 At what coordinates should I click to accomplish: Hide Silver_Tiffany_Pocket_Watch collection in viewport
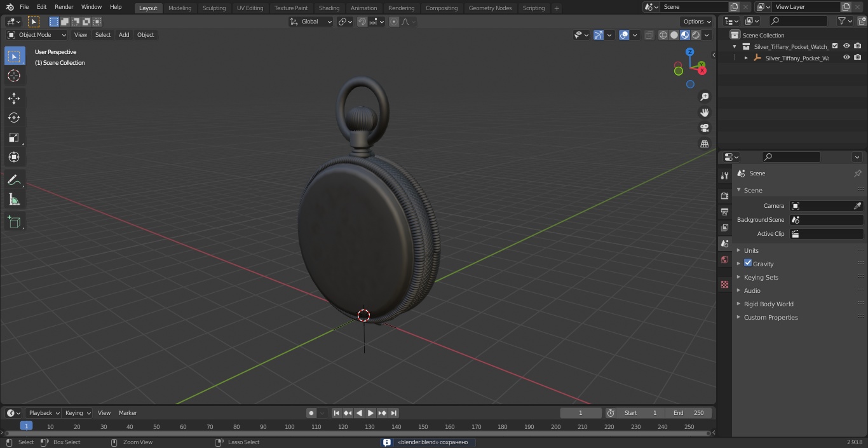(x=846, y=46)
